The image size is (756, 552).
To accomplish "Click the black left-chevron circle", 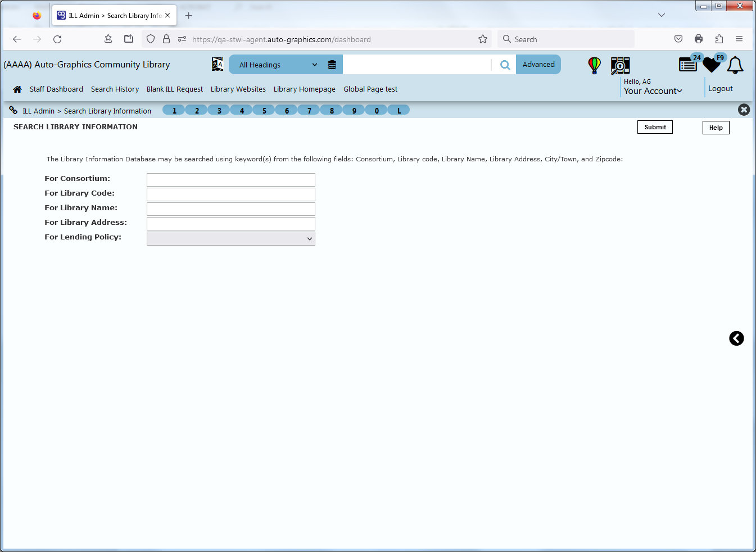I will click(736, 338).
